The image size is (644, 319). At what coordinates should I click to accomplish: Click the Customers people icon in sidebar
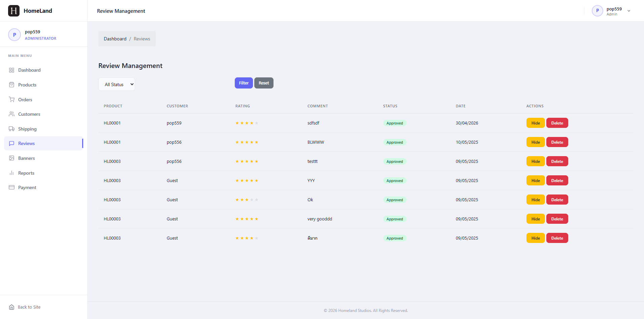point(11,114)
